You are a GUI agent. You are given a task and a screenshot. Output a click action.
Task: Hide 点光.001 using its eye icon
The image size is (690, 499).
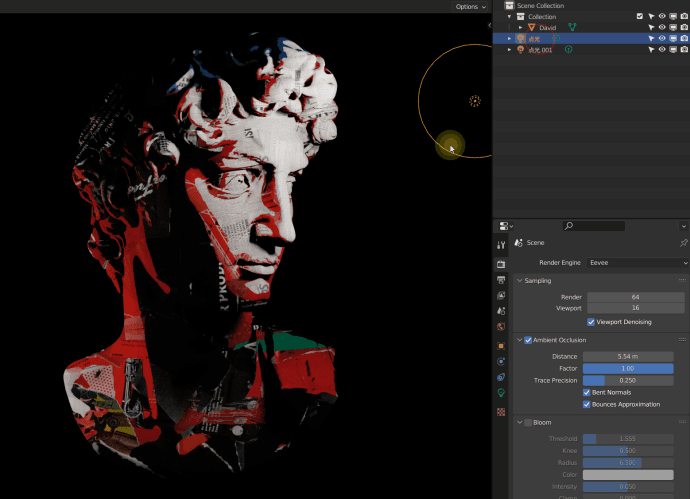pyautogui.click(x=662, y=50)
